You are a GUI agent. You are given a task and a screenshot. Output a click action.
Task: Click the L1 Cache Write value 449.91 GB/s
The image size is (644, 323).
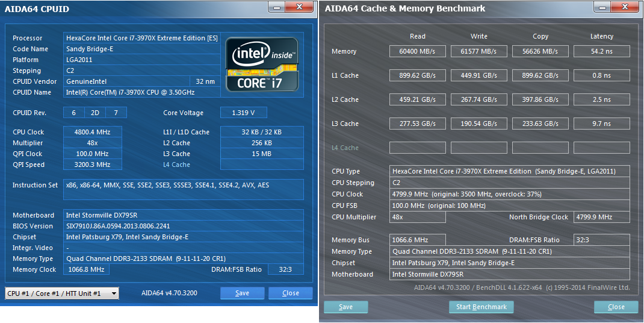coord(479,75)
